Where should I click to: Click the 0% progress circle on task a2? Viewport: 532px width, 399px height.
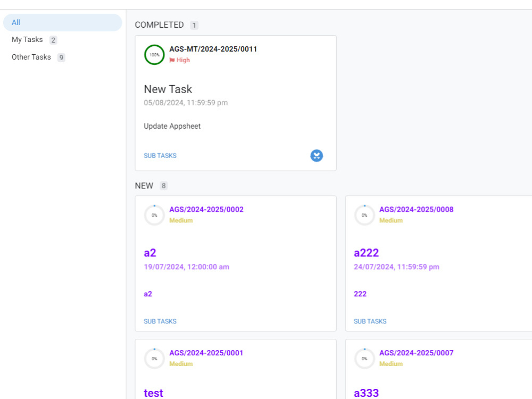tap(154, 215)
